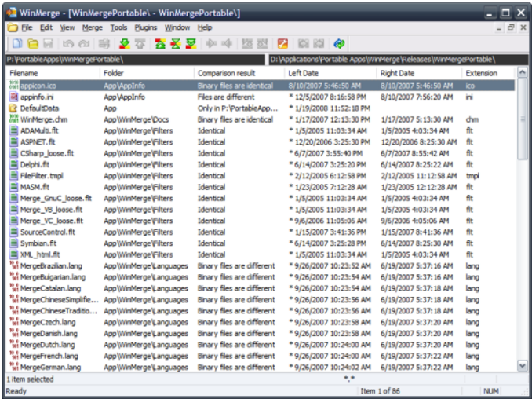Open the Window menu
532x399 pixels.
coord(177,27)
